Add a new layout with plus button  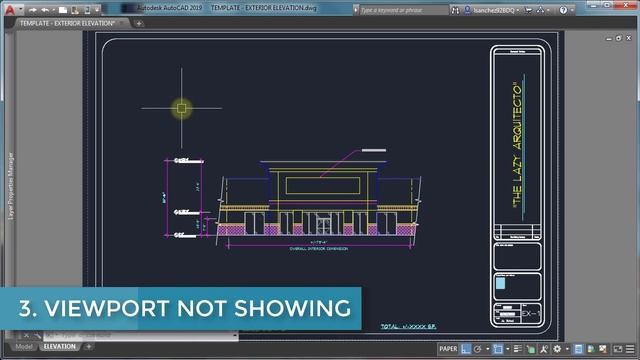coord(89,347)
